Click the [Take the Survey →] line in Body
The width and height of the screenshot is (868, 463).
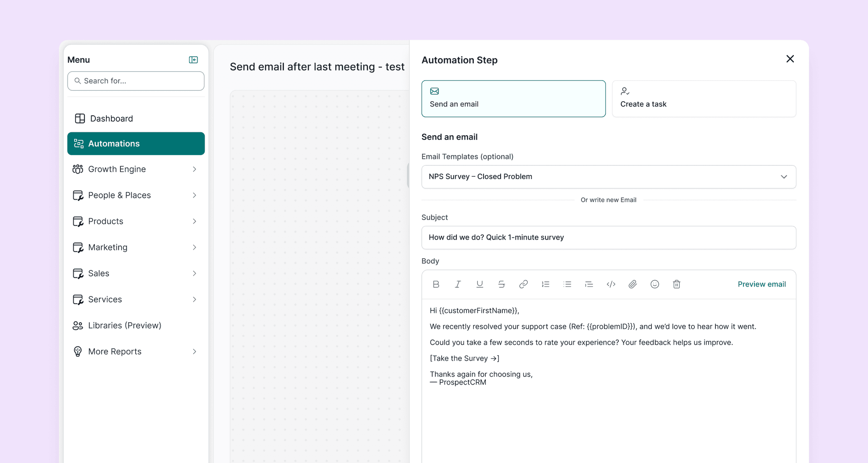(x=465, y=358)
